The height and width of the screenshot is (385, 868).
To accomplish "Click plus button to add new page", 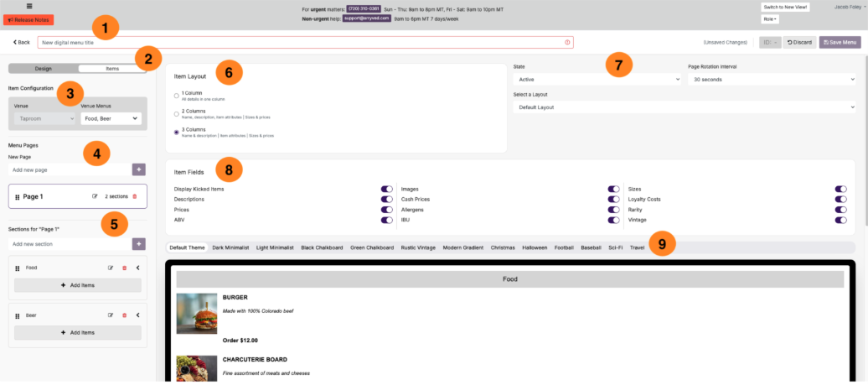I will 139,169.
